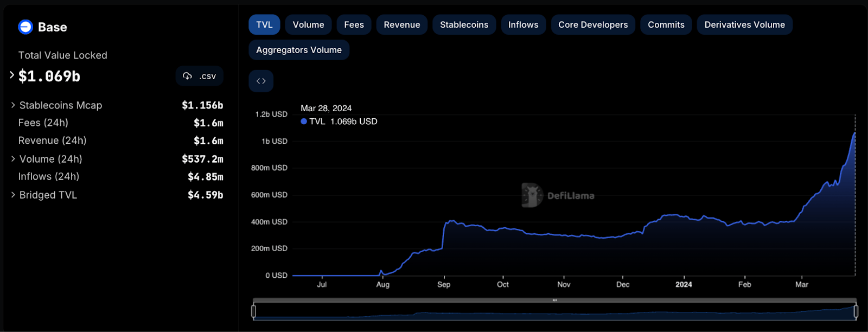The height and width of the screenshot is (332, 868).
Task: Click the Base chain title
Action: (53, 27)
